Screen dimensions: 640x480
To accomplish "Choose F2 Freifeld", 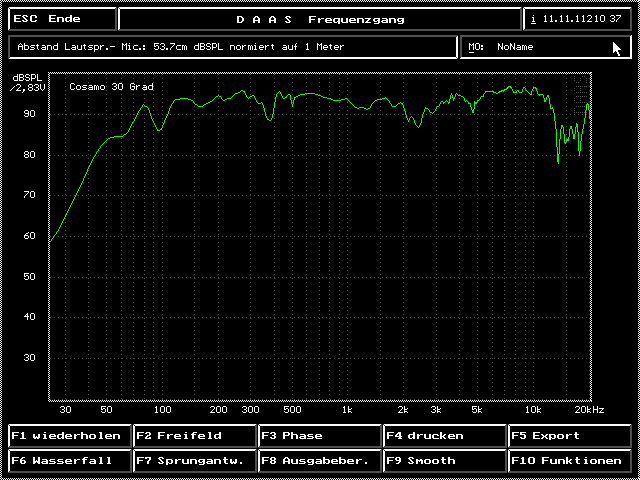I will point(195,436).
